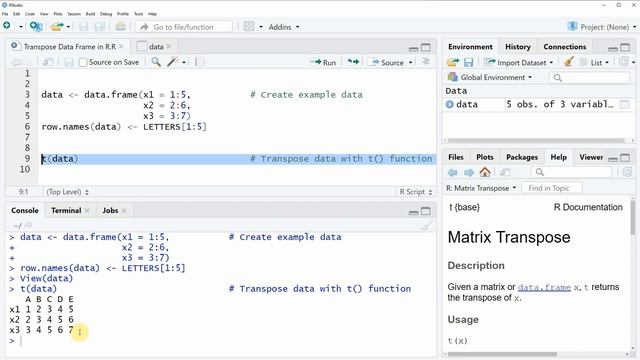640x360 pixels.
Task: Click the code tools magic wand icon
Action: tap(173, 62)
